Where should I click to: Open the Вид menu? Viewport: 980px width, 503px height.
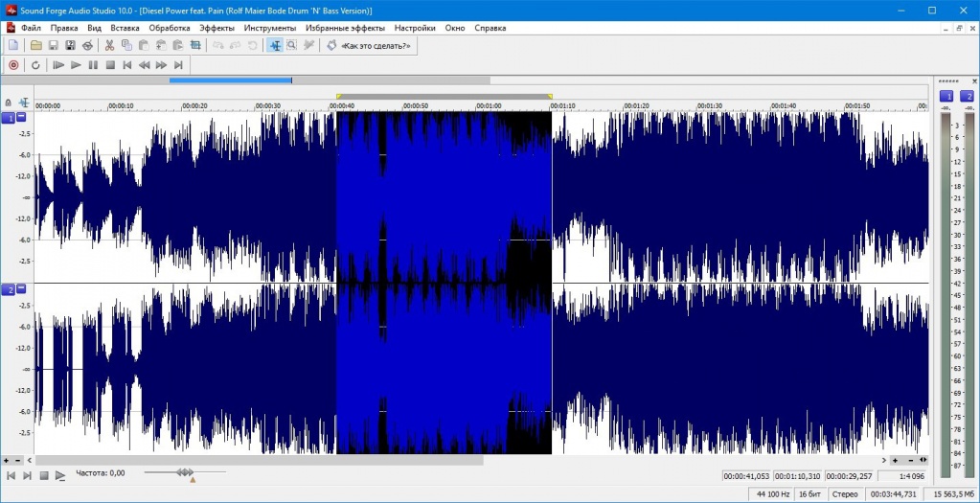[x=95, y=28]
